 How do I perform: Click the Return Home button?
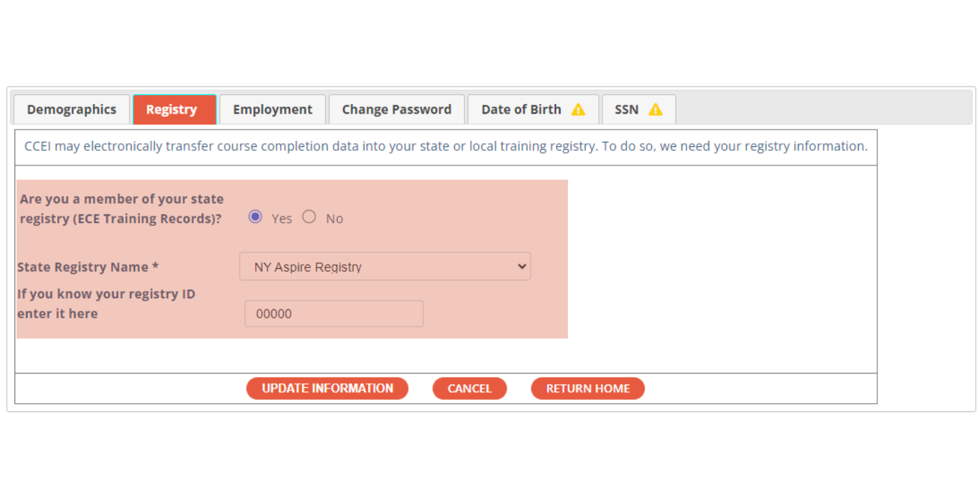coord(588,389)
